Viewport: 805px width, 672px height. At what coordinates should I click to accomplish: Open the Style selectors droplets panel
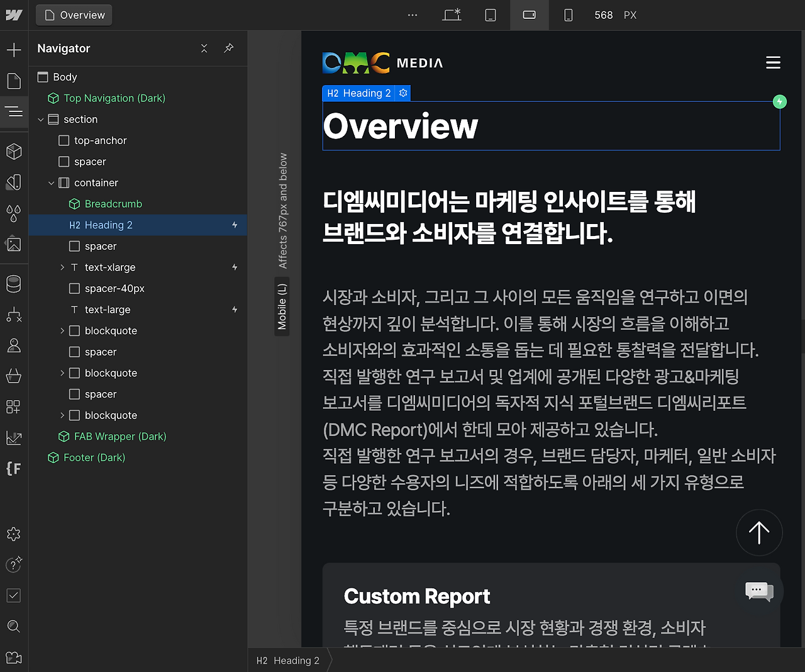14,213
